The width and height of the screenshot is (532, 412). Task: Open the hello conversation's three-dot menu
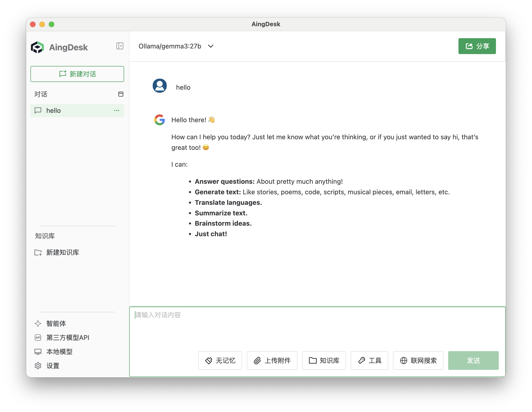coord(116,110)
